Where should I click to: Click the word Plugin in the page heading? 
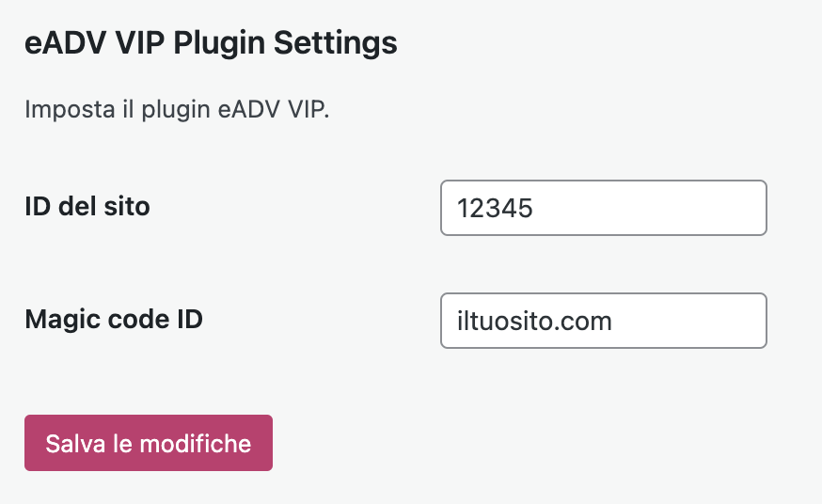tap(219, 44)
